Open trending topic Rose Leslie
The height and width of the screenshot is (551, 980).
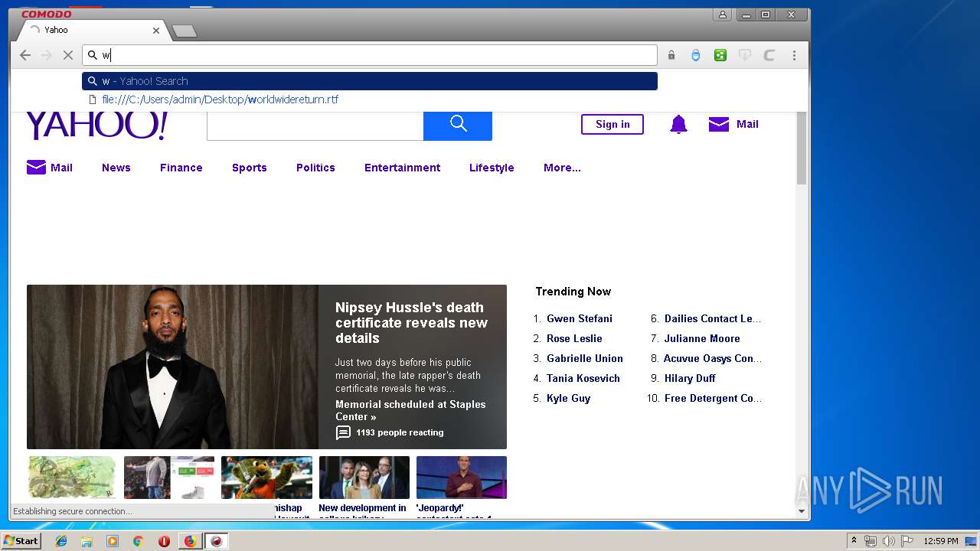pyautogui.click(x=574, y=338)
